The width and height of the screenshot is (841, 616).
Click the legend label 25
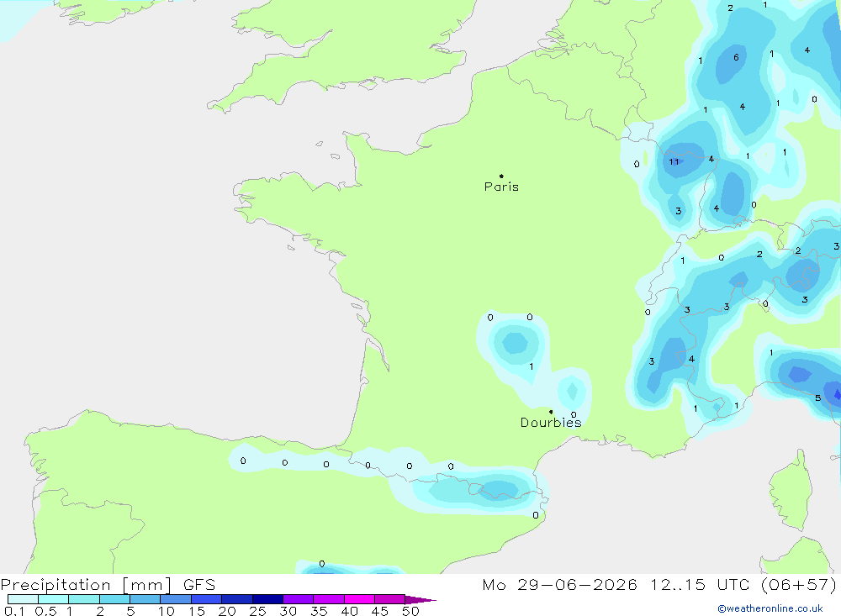pos(257,611)
